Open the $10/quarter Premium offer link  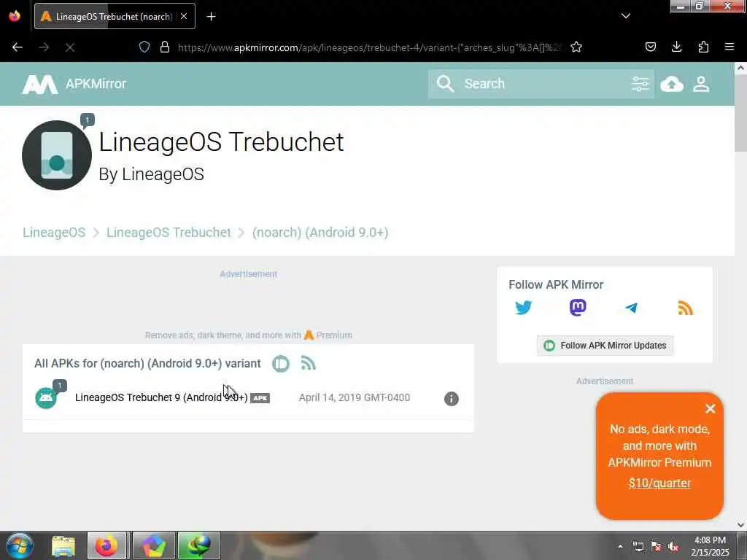click(x=659, y=483)
